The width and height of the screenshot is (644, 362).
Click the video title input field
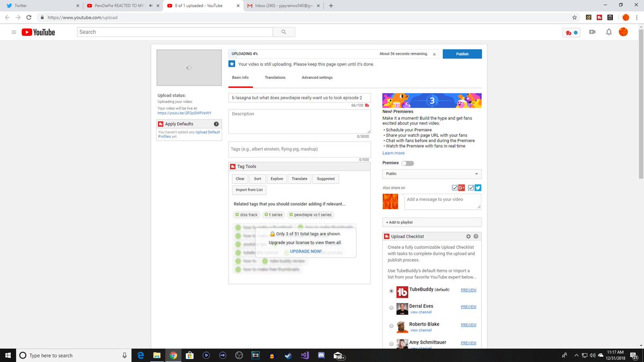click(299, 98)
